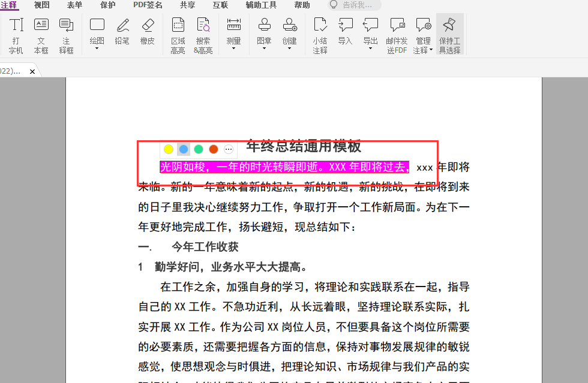Image resolution: width=588 pixels, height=383 pixels.
Task: Click Email FDF (邮件发送FDF)
Action: click(397, 35)
